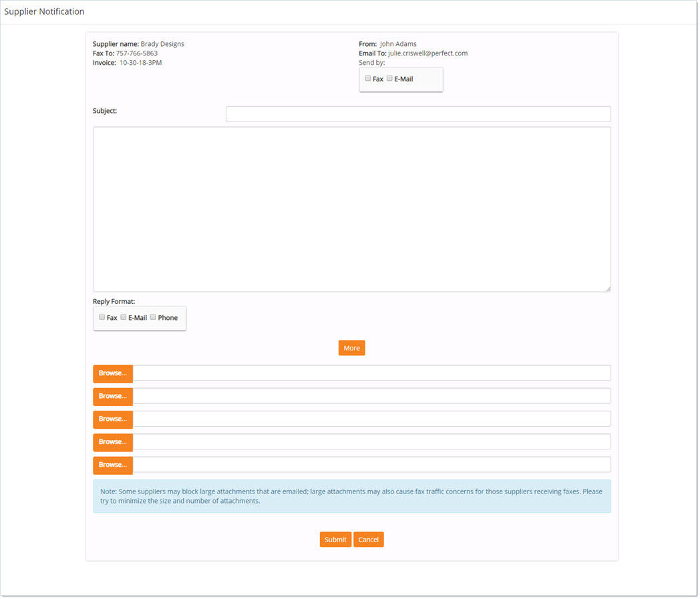Submit the supplier notification
This screenshot has width=700, height=599.
click(335, 540)
